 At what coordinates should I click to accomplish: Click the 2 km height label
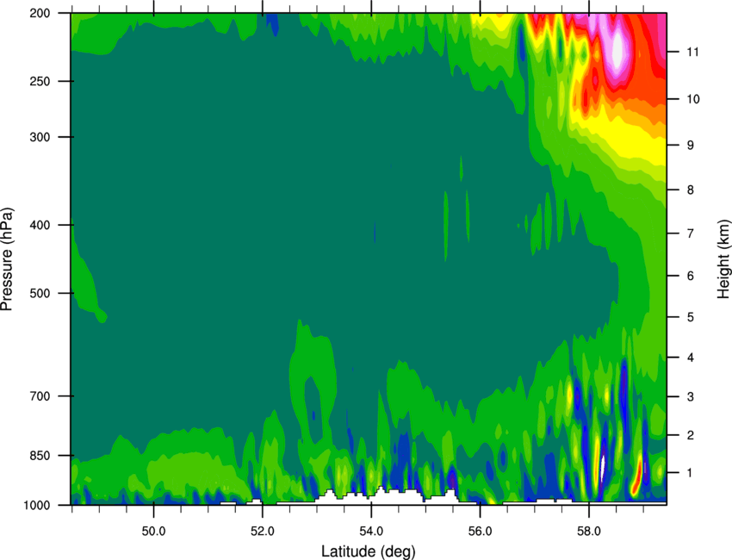[x=691, y=435]
